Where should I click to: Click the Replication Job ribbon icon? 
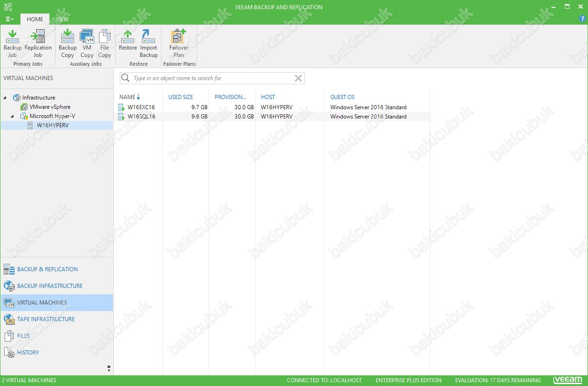point(38,44)
